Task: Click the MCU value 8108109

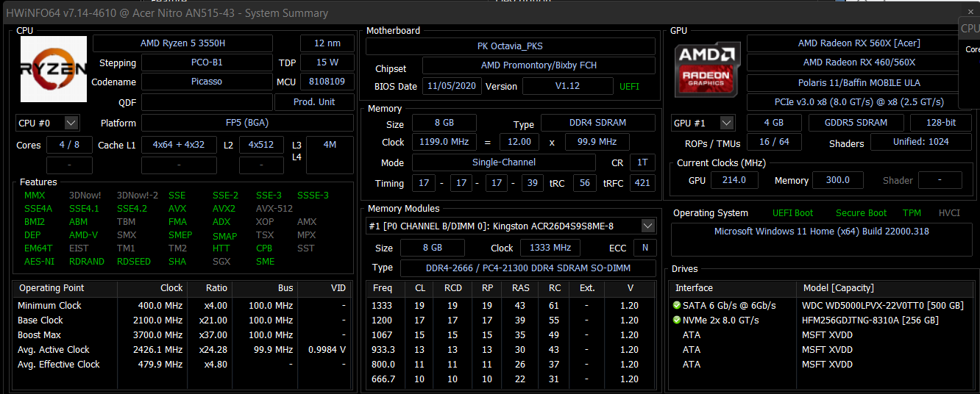Action: [327, 82]
